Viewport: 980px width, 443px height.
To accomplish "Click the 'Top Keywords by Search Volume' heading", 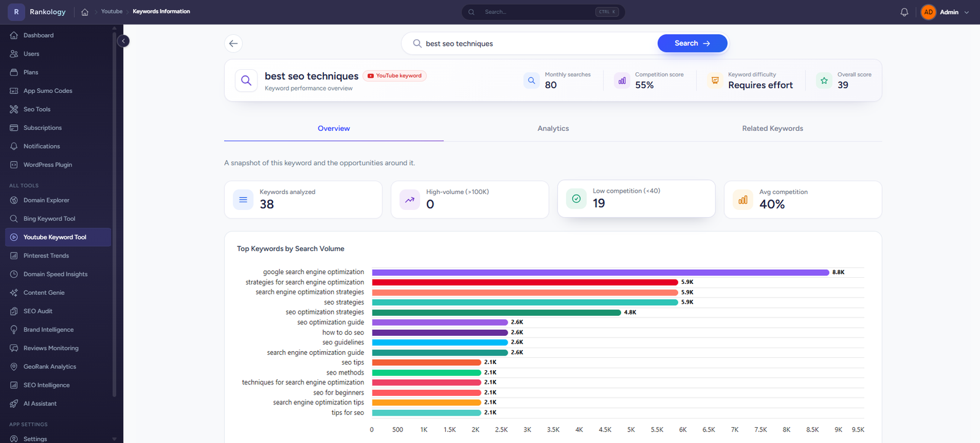I will [290, 249].
